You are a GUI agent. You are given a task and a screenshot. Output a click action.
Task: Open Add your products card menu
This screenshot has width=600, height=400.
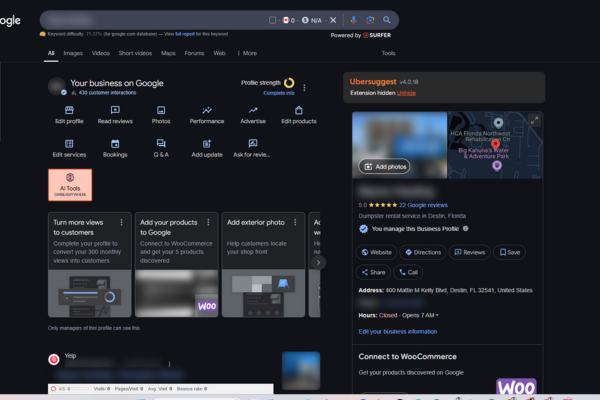pos(208,222)
